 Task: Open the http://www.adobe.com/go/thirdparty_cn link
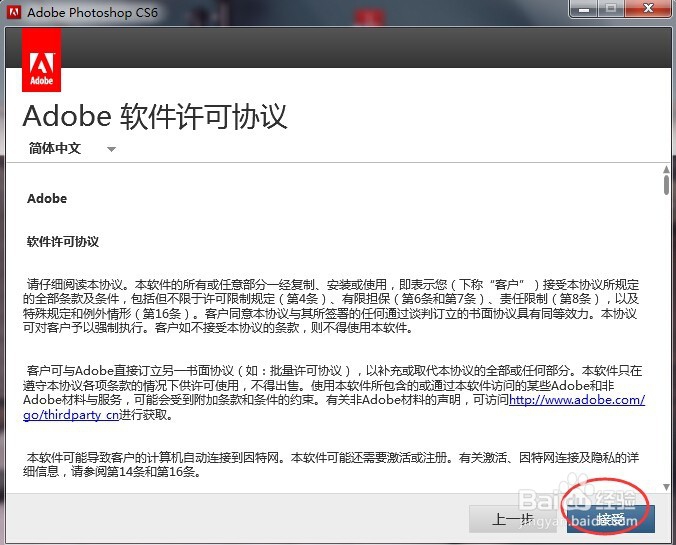pos(577,400)
